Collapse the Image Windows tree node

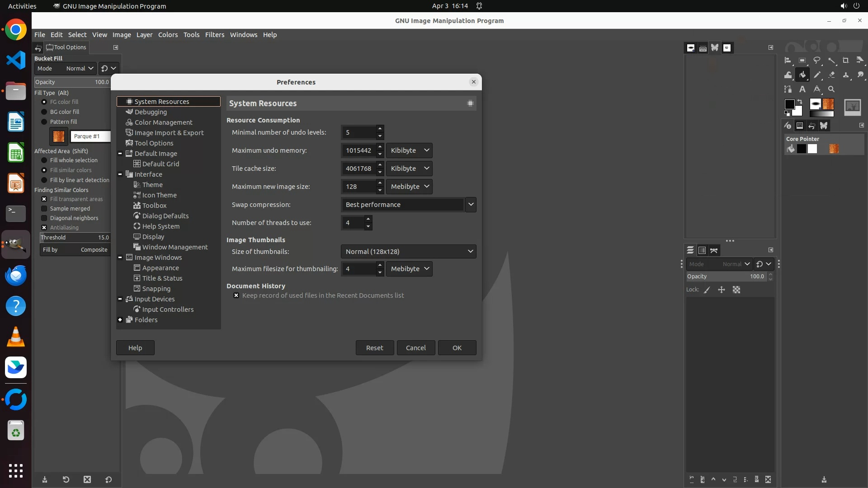(x=120, y=258)
